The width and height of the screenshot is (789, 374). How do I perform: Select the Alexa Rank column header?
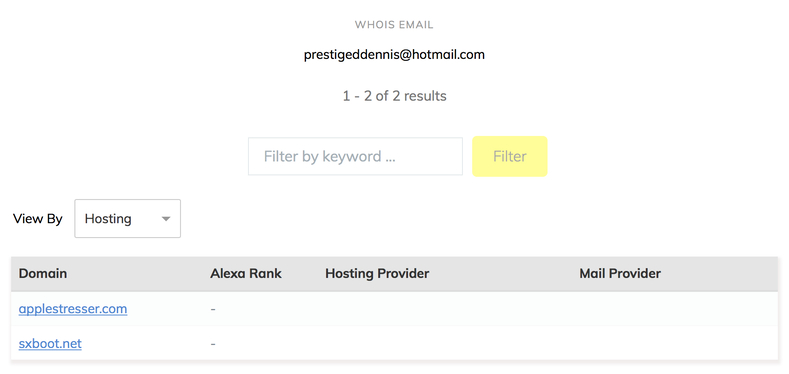point(246,273)
